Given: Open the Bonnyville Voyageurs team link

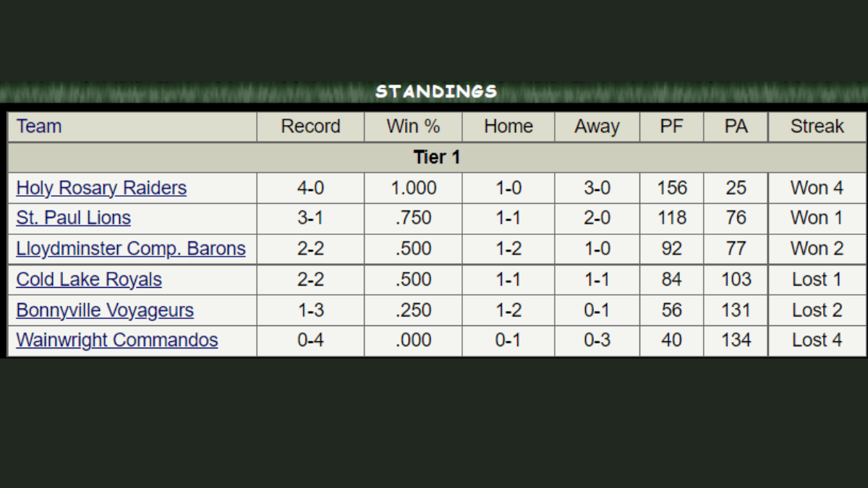Looking at the screenshot, I should click(x=105, y=310).
